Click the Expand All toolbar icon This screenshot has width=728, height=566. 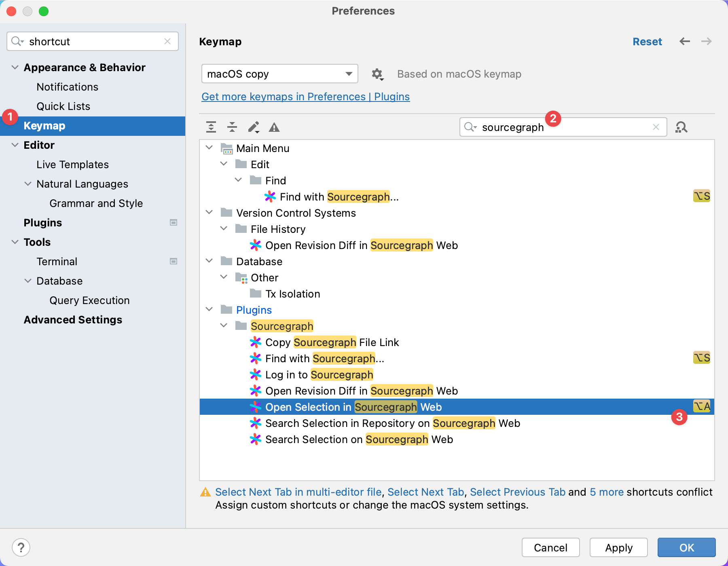coord(211,127)
